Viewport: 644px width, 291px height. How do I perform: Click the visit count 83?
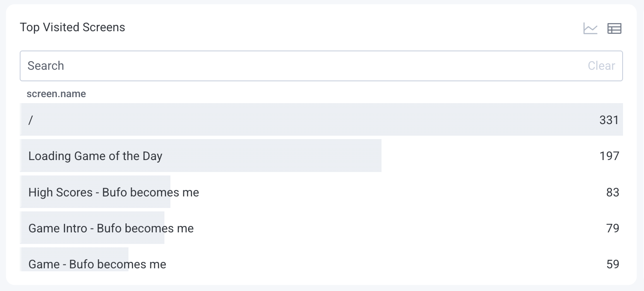coord(614,192)
